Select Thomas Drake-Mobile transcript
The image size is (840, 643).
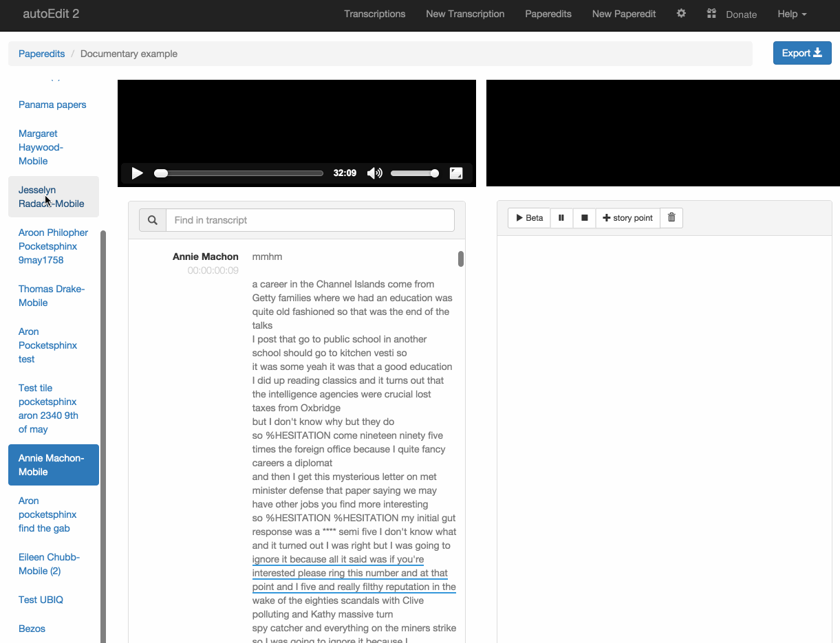click(x=52, y=296)
